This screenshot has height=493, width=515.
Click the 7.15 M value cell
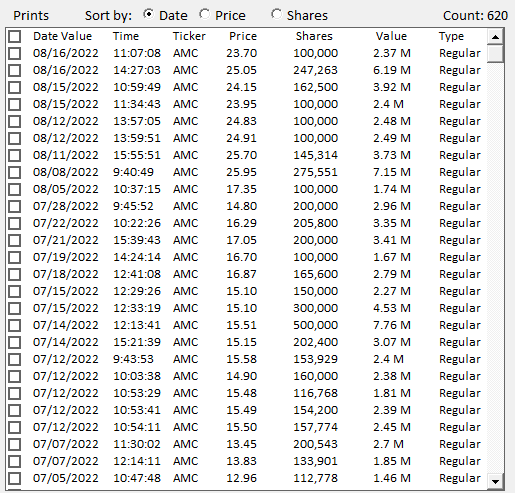(392, 172)
